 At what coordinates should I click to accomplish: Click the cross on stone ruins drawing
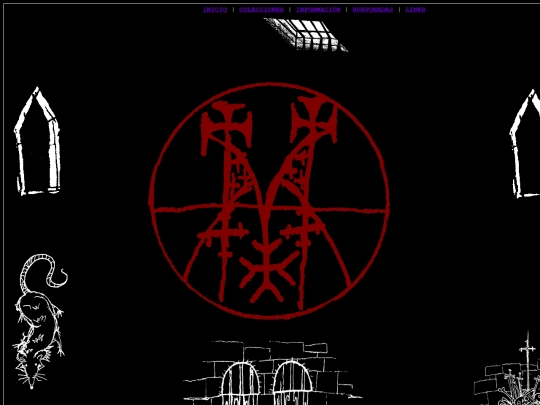pos(507,368)
